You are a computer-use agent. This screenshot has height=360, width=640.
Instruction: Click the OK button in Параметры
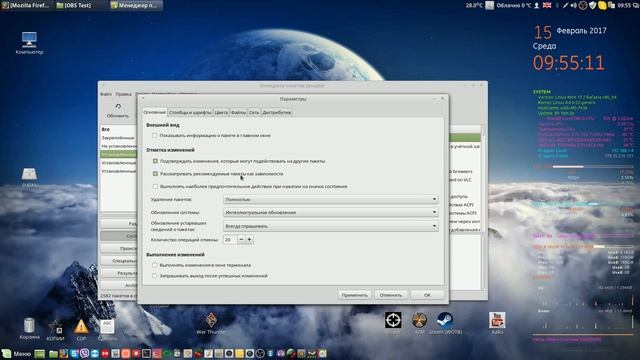pyautogui.click(x=427, y=295)
